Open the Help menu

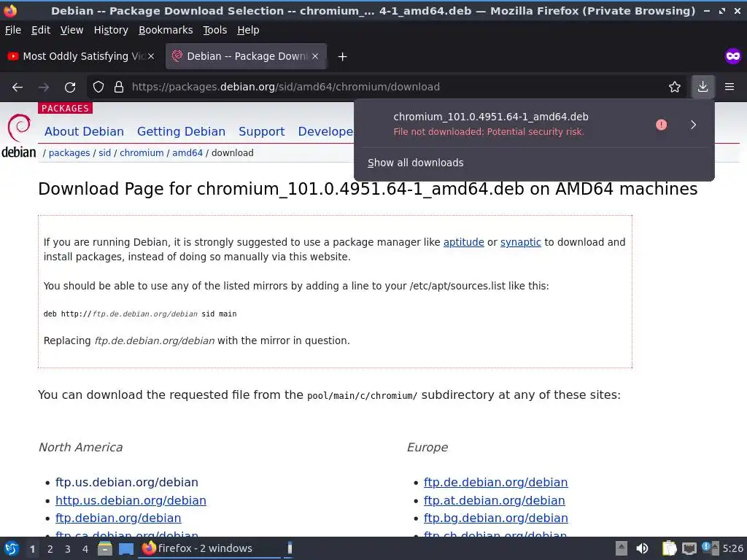coord(248,30)
